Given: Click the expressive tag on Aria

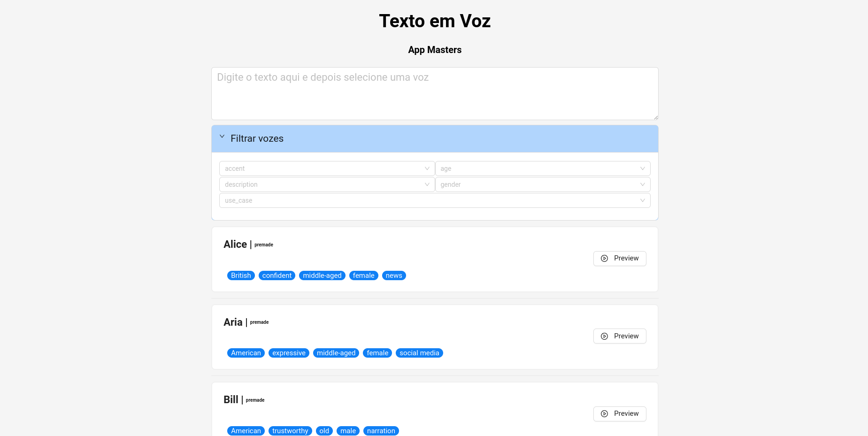Looking at the screenshot, I should coord(289,353).
